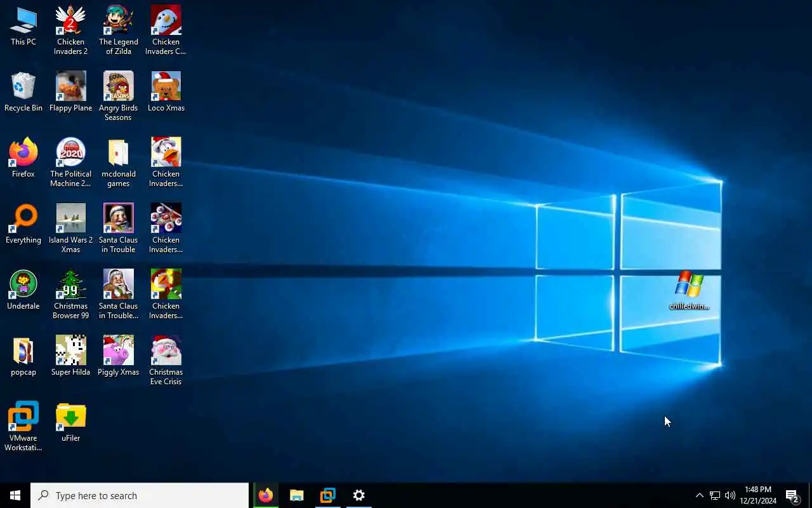Viewport: 812px width, 508px height.
Task: Select the Chicken Invaders 2 shortcut
Action: (x=70, y=30)
